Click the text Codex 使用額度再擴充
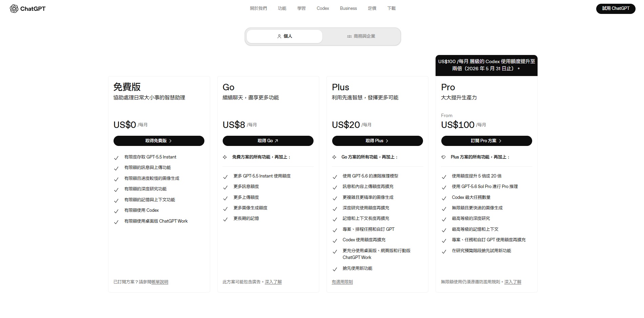 (x=364, y=240)
